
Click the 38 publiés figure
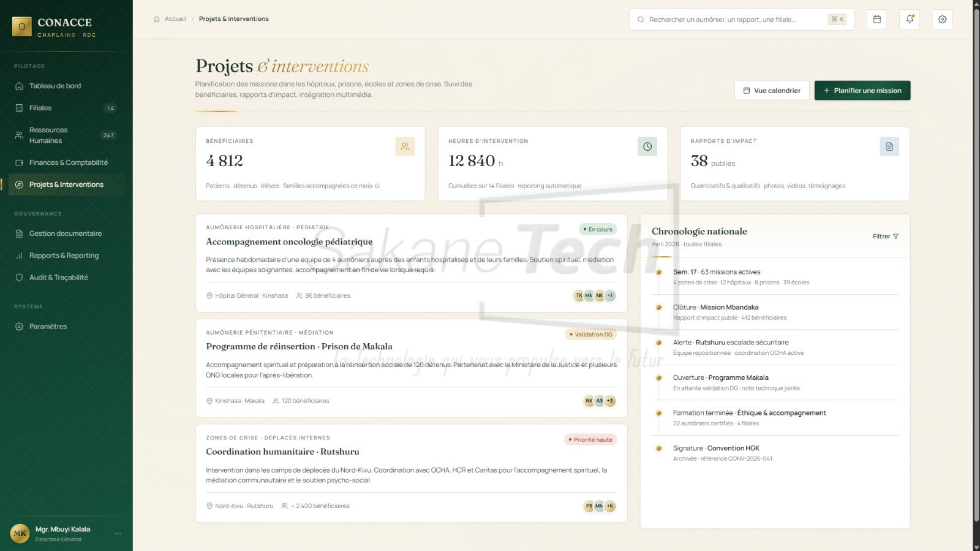713,161
